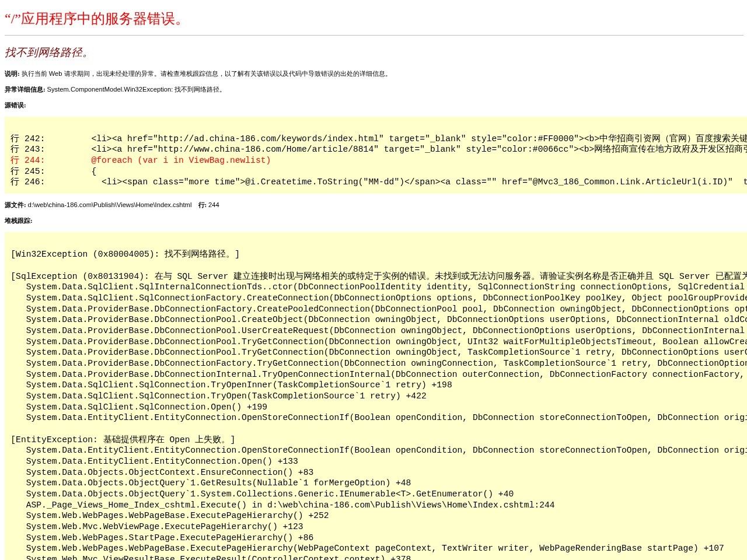Viewport: 747px width, 560px height.
Task: Click the '异常详细信息:' label
Action: click(x=25, y=90)
